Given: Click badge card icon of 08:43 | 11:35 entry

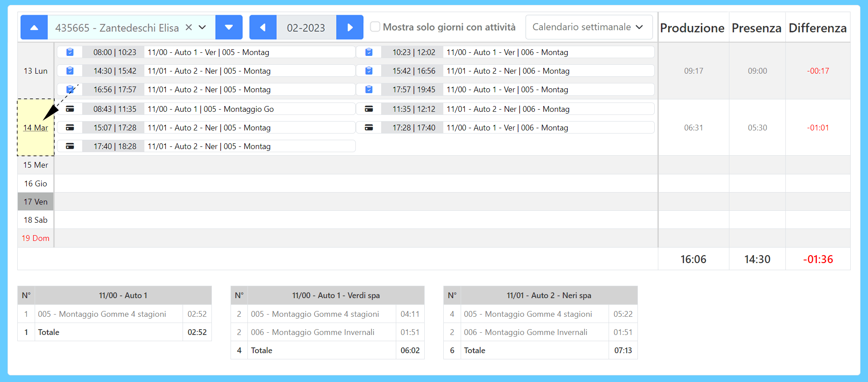Looking at the screenshot, I should tap(70, 109).
